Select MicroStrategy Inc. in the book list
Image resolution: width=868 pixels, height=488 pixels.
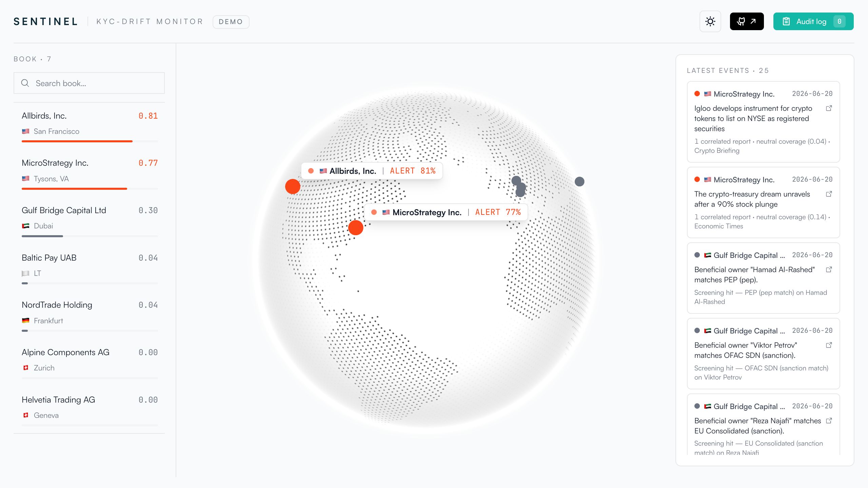tap(90, 174)
